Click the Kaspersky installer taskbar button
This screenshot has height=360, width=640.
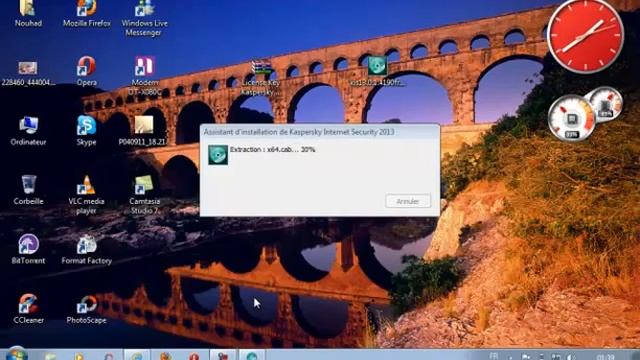[252, 355]
